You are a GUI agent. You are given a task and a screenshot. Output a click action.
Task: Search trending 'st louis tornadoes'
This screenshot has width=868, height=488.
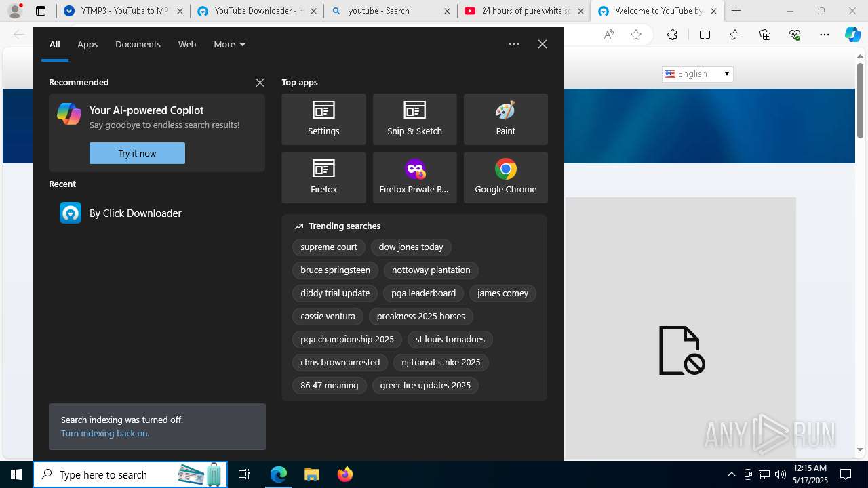pyautogui.click(x=450, y=340)
